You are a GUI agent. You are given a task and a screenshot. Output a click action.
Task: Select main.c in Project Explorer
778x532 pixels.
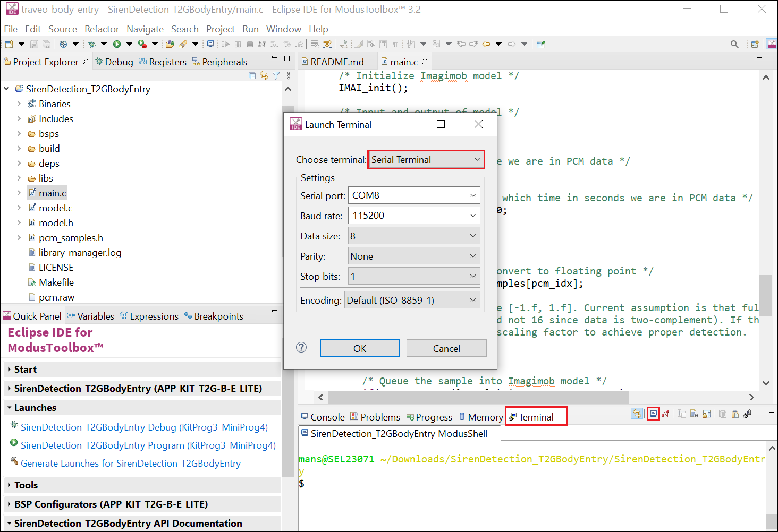[52, 193]
